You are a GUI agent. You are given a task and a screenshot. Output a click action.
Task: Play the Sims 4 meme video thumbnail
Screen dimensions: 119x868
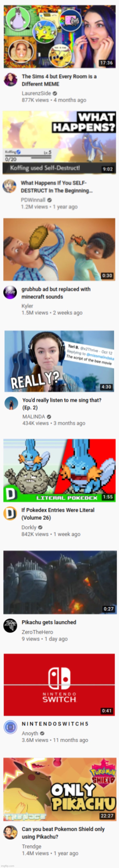(59, 37)
